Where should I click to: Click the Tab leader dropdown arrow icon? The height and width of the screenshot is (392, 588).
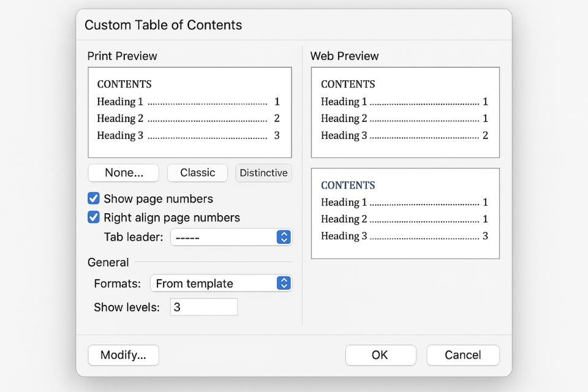coord(283,237)
